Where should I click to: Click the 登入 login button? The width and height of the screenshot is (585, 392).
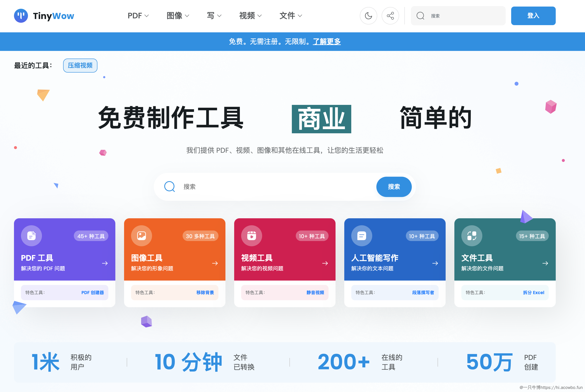[533, 16]
